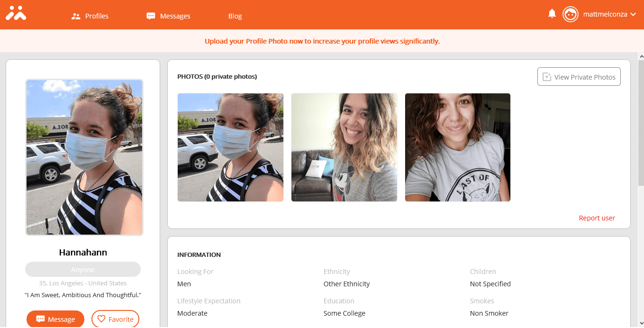Click the 'Children' label
Image resolution: width=644 pixels, height=328 pixels.
pyautogui.click(x=483, y=272)
